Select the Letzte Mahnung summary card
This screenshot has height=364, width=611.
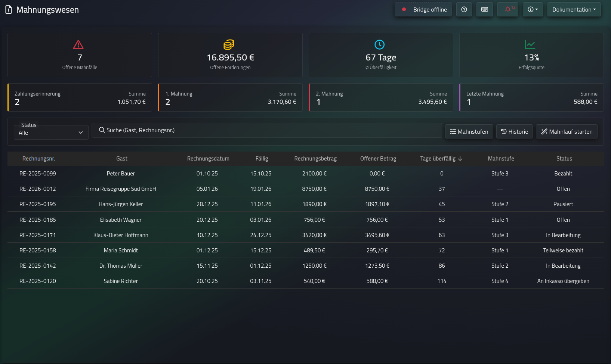click(531, 97)
